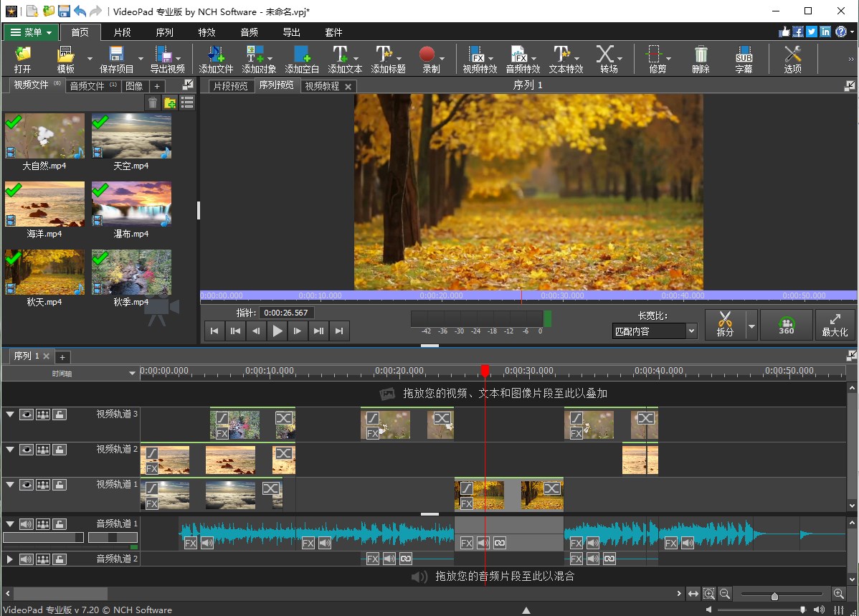Click the 拆分 scissors split icon
The image size is (859, 616).
[725, 324]
